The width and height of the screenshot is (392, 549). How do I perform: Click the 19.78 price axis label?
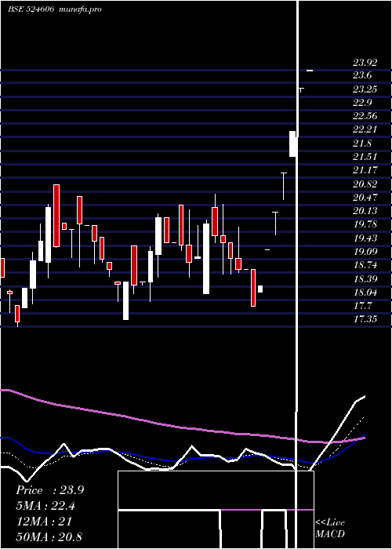coord(365,224)
